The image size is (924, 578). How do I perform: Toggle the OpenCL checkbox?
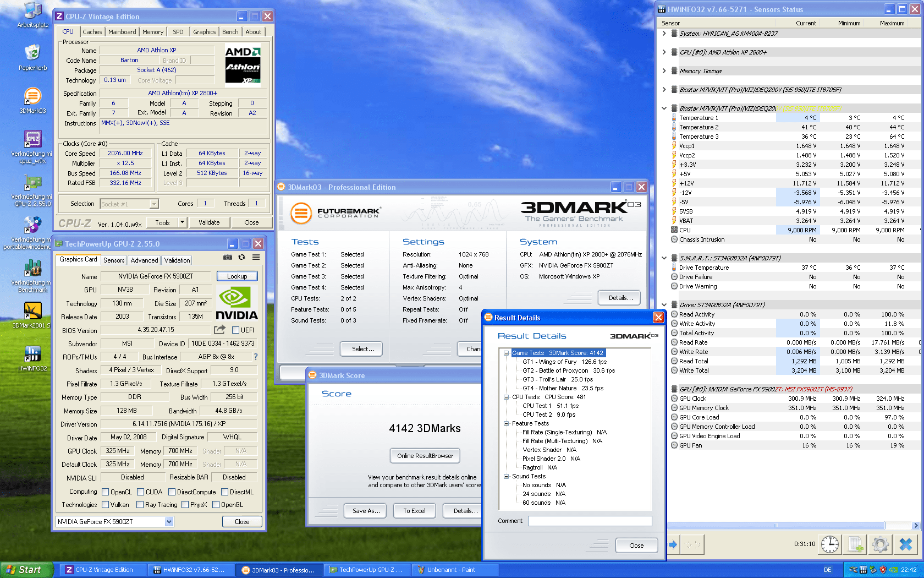click(106, 492)
